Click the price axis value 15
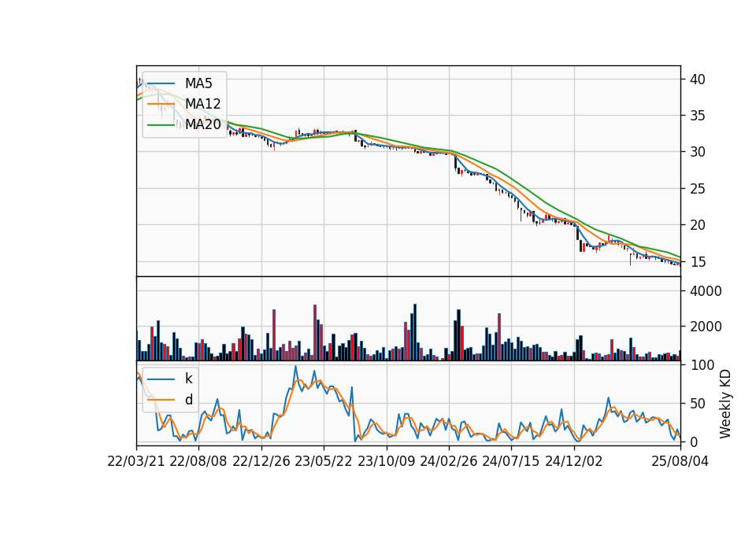Screen dimensions: 756x543 [698, 261]
